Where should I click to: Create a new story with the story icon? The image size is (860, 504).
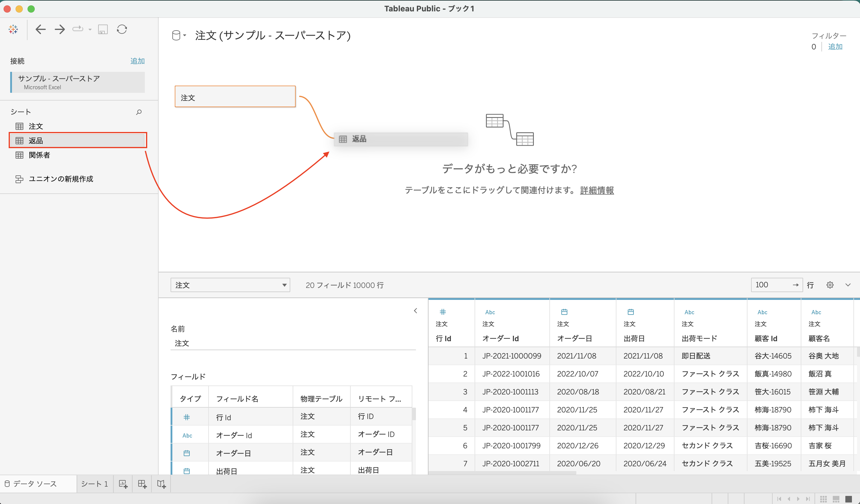160,484
